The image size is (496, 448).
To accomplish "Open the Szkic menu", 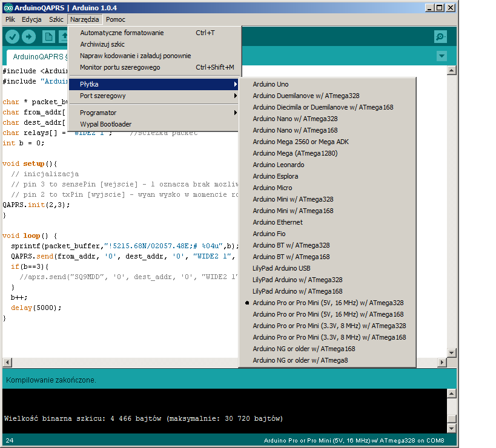I will [x=56, y=19].
